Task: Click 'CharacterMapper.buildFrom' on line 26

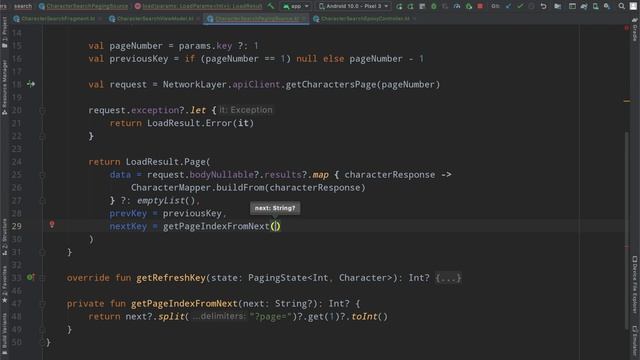Action: click(198, 188)
